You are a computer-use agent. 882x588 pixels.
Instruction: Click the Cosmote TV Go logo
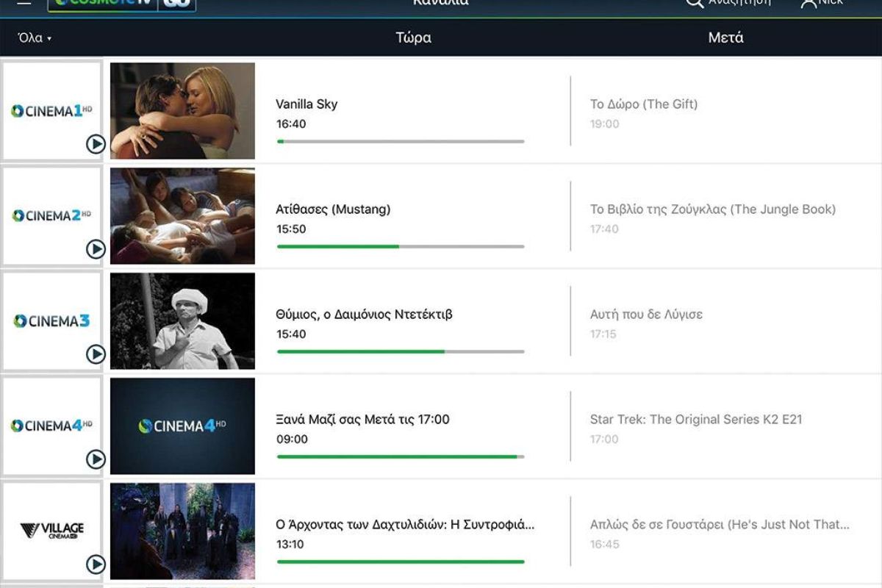coord(121,4)
